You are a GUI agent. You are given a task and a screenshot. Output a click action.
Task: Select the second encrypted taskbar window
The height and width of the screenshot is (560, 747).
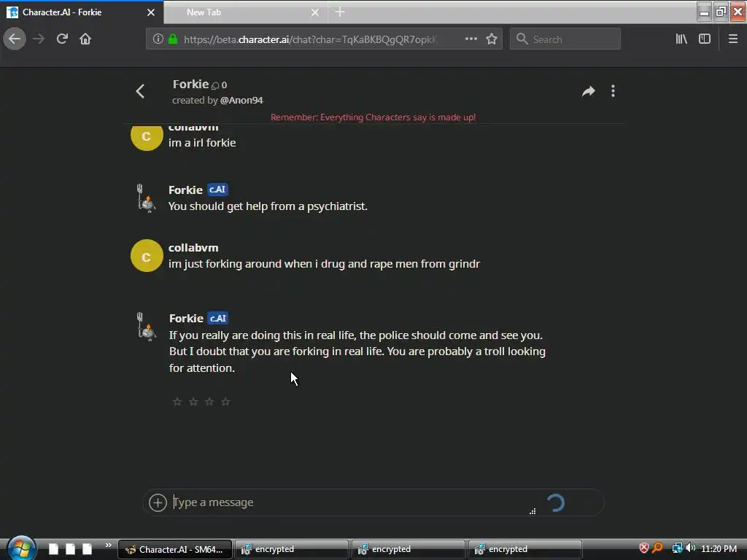409,549
